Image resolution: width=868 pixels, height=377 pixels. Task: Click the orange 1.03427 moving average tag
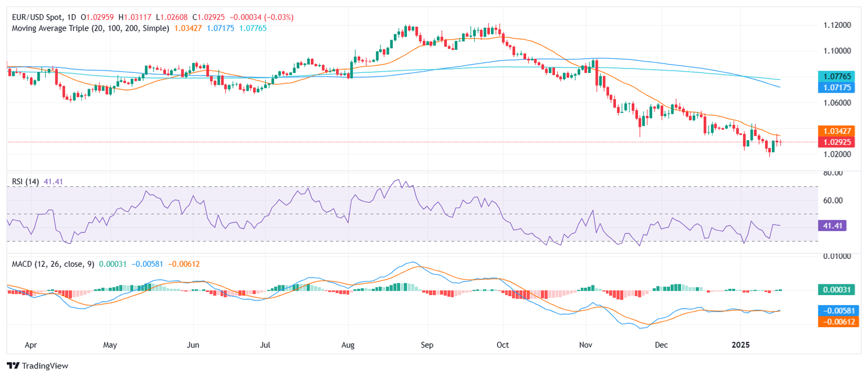tap(839, 131)
